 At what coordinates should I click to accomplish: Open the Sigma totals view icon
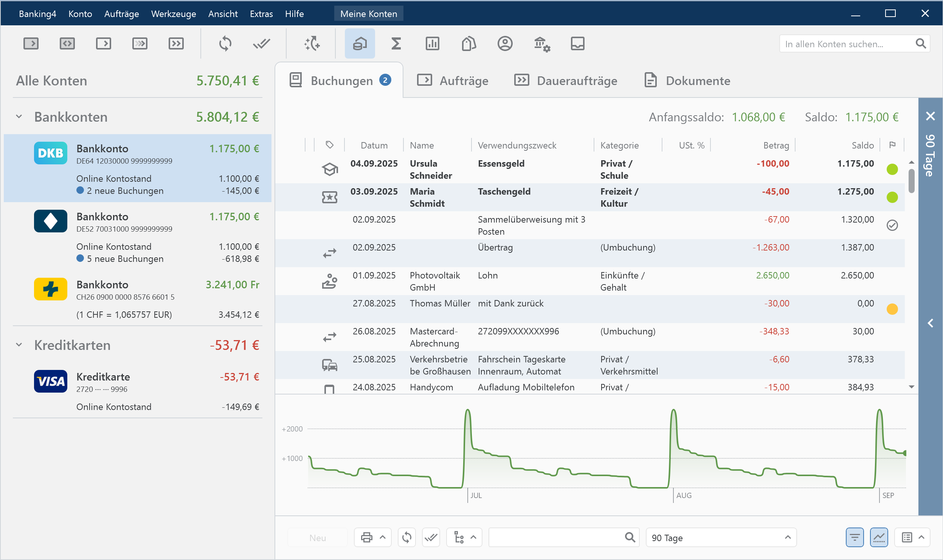(396, 44)
